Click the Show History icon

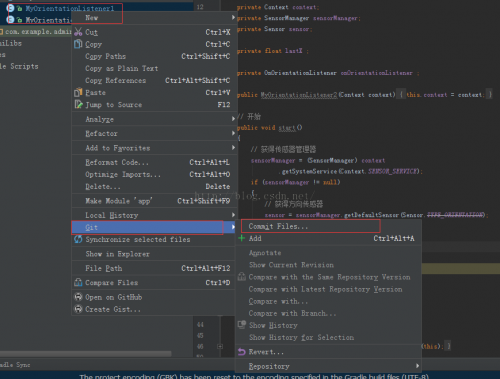point(242,325)
